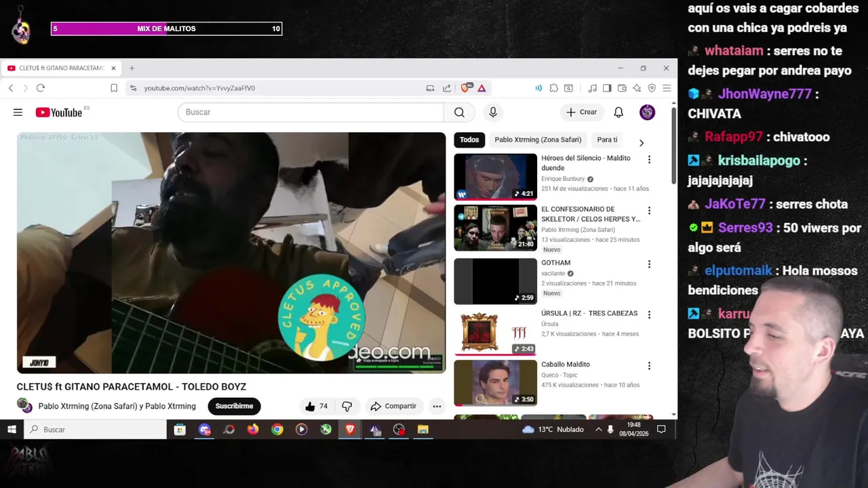
Task: Reload the page in Brave
Action: 41,88
